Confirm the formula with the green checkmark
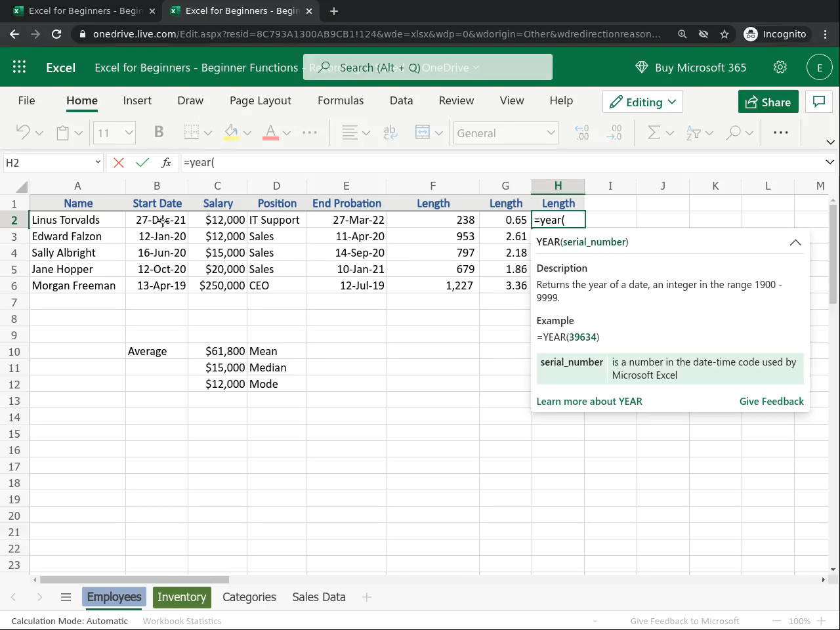 tap(142, 163)
